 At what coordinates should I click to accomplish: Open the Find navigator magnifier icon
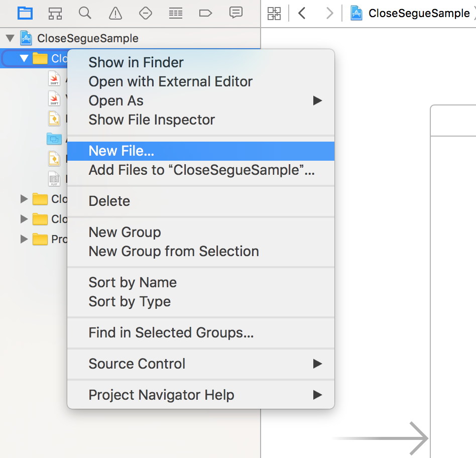coord(85,13)
